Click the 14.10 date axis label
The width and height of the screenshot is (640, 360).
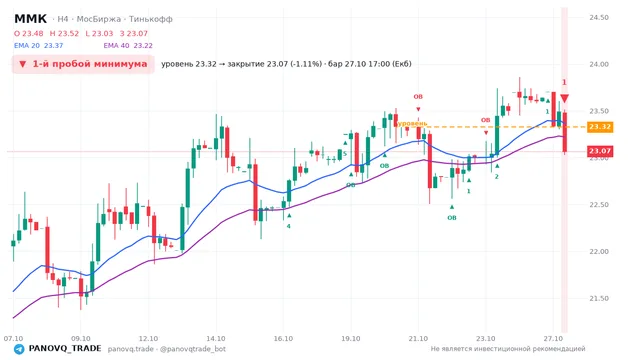click(x=216, y=338)
